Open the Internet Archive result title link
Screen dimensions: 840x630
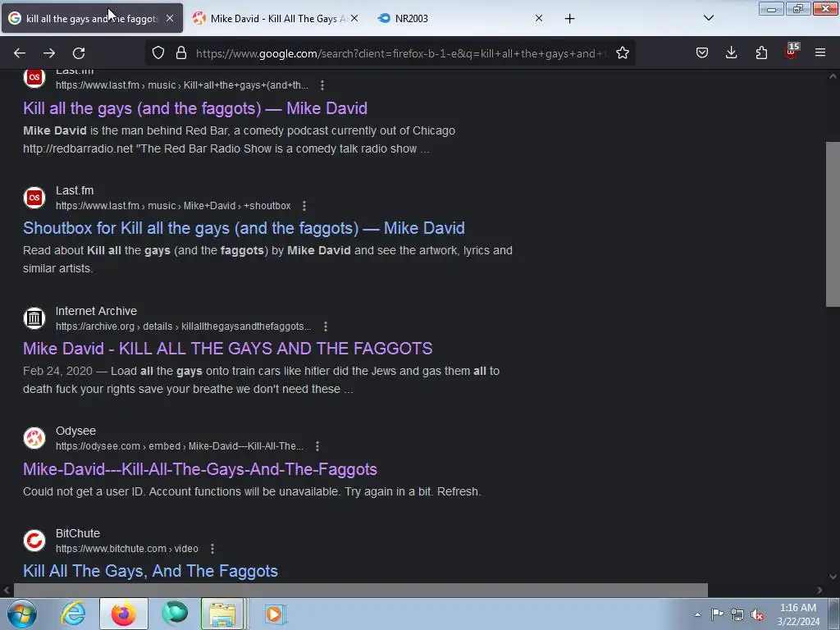pos(228,349)
